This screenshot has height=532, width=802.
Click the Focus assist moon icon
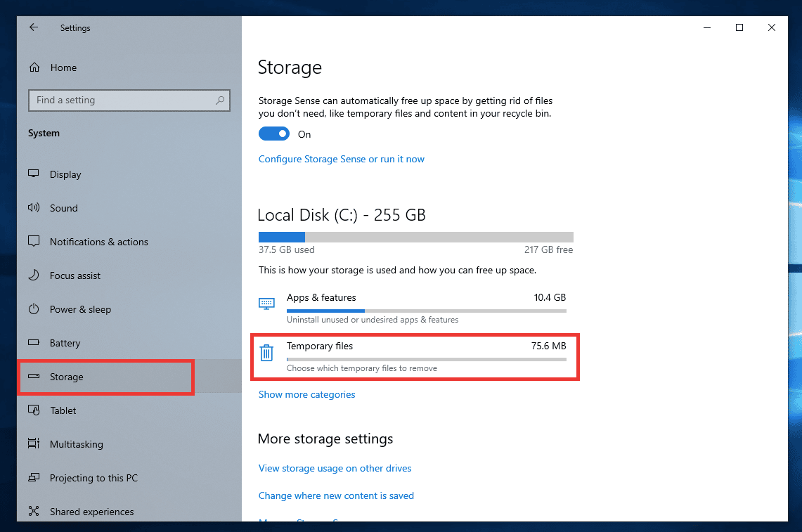pos(34,275)
